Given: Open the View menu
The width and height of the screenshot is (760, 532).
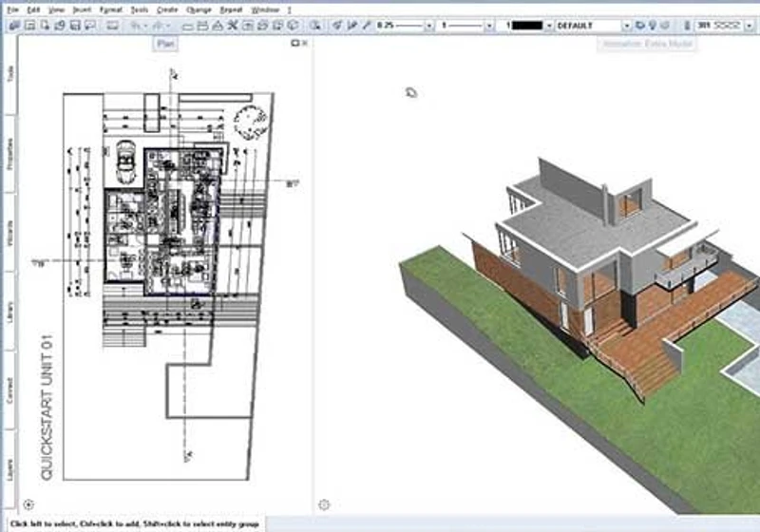Looking at the screenshot, I should [56, 9].
